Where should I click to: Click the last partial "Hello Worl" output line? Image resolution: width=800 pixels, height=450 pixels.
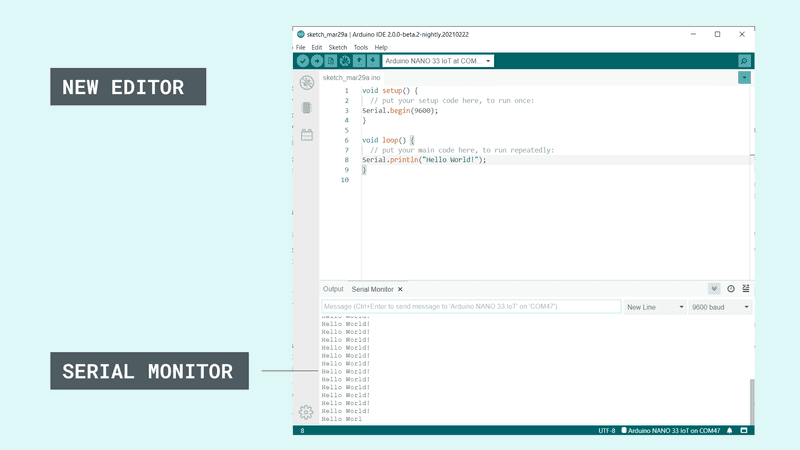click(341, 419)
